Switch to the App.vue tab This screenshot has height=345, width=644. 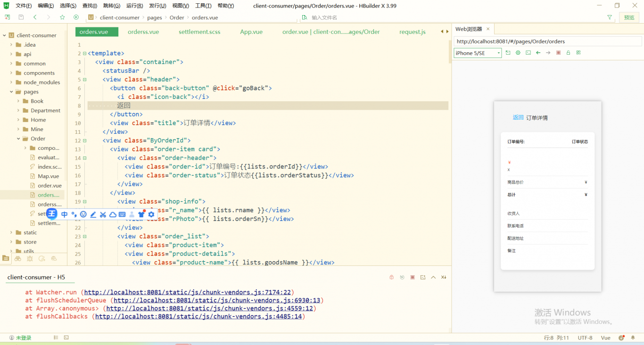[x=251, y=32]
